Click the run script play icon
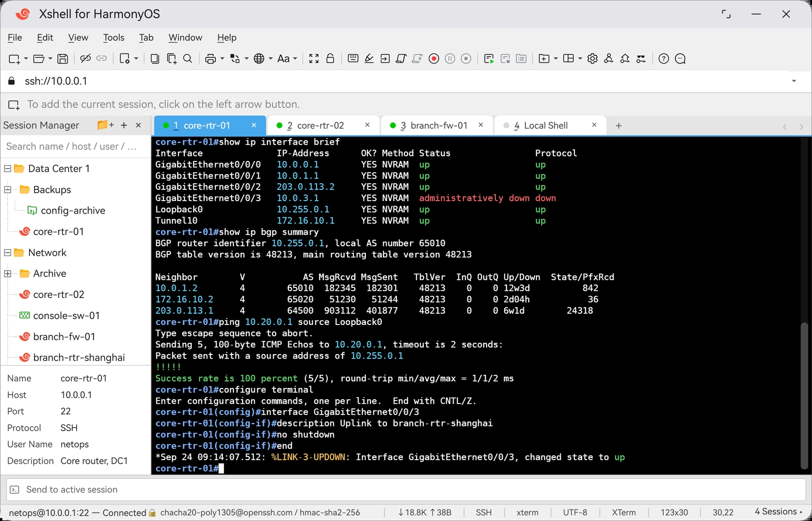This screenshot has height=521, width=812. [x=489, y=59]
